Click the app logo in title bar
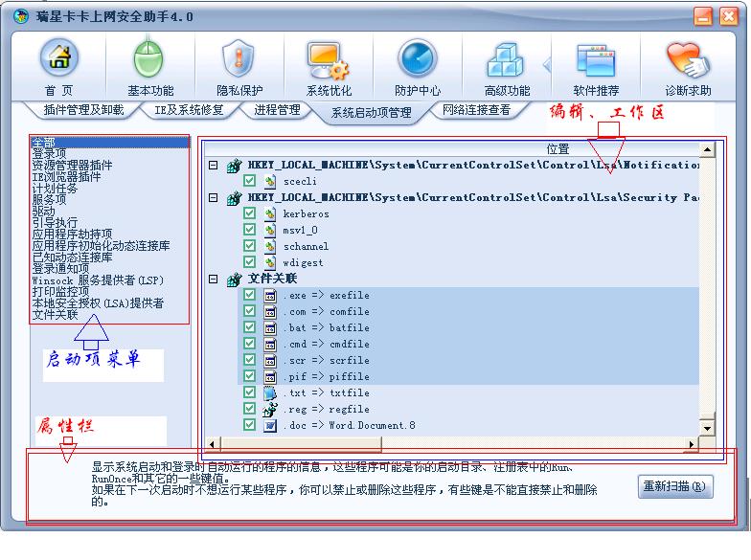The width and height of the screenshot is (751, 560). (21, 16)
